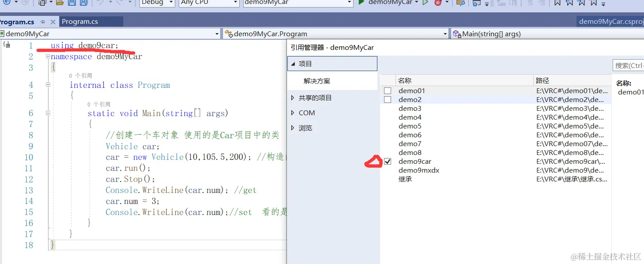644x264 pixels.
Task: Click the Vehicle car; declaration line
Action: 132,146
